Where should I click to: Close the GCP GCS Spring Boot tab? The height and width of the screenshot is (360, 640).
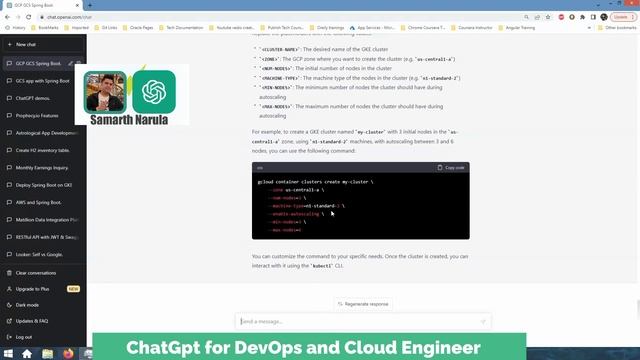[78, 5]
